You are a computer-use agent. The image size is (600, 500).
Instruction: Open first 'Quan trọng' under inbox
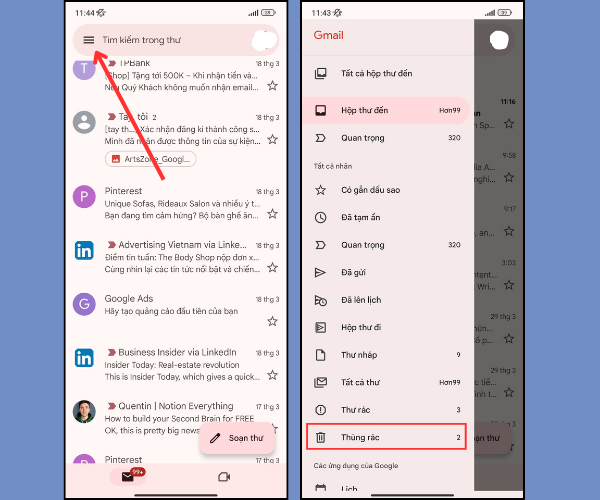(x=387, y=138)
